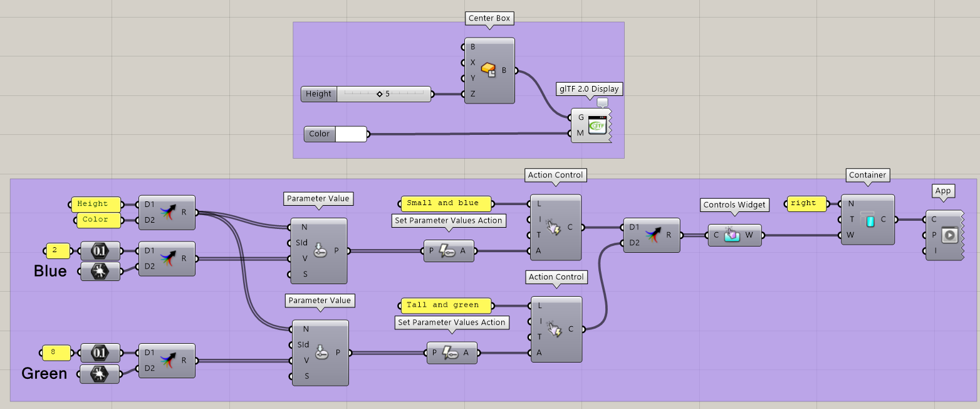This screenshot has height=409, width=980.
Task: Select the yellow 'Small and blue' panel
Action: pyautogui.click(x=446, y=203)
